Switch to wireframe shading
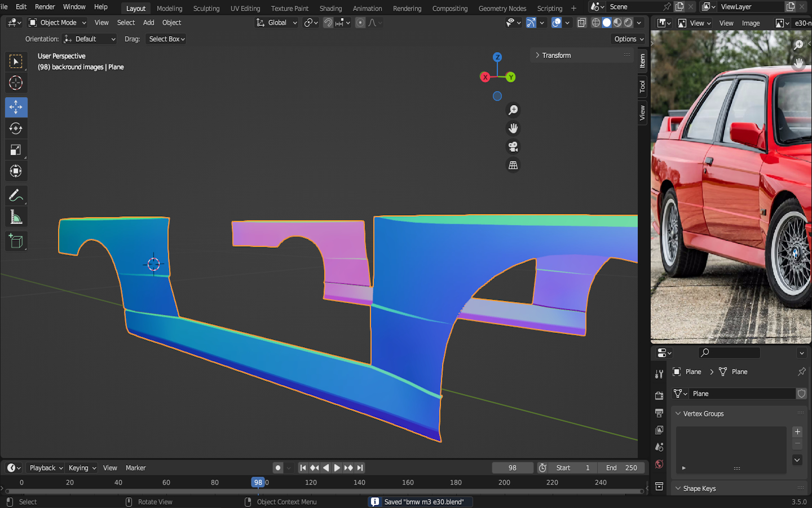Image resolution: width=812 pixels, height=508 pixels. (596, 23)
